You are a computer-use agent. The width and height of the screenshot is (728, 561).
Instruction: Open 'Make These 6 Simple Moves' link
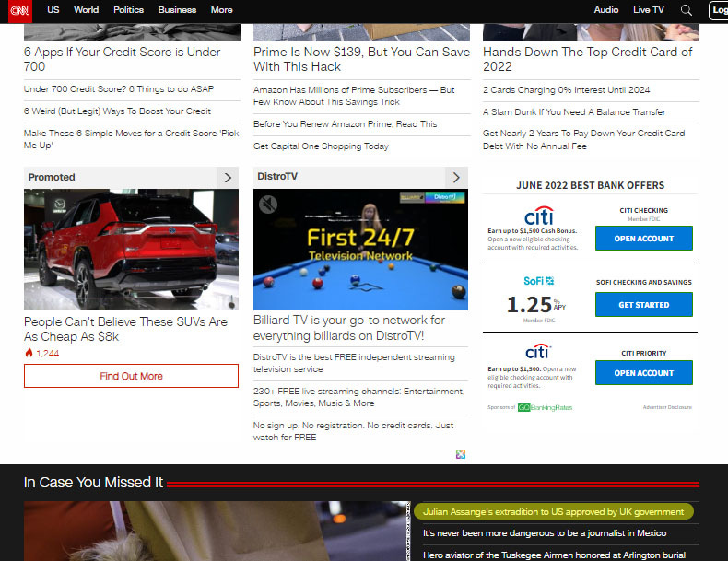[132, 139]
